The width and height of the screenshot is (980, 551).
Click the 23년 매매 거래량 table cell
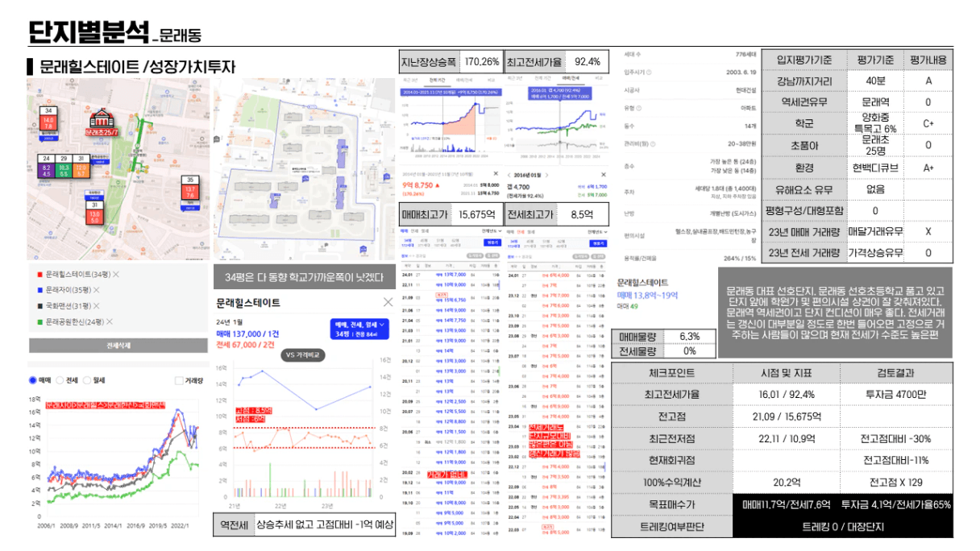pos(804,232)
